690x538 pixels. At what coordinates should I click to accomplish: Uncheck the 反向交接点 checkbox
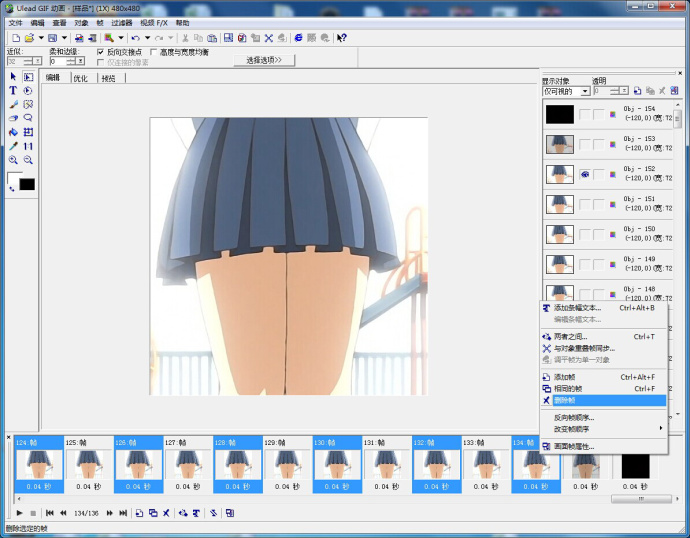coord(100,52)
